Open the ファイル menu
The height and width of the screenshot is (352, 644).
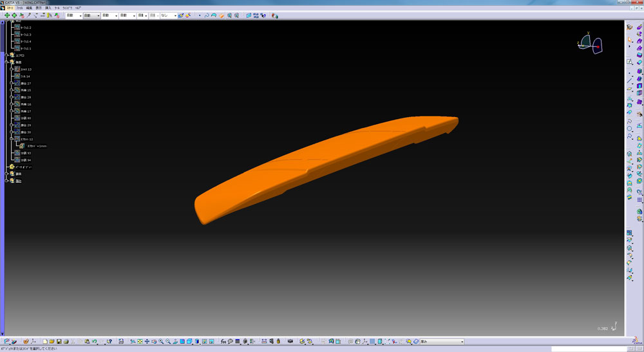point(19,7)
